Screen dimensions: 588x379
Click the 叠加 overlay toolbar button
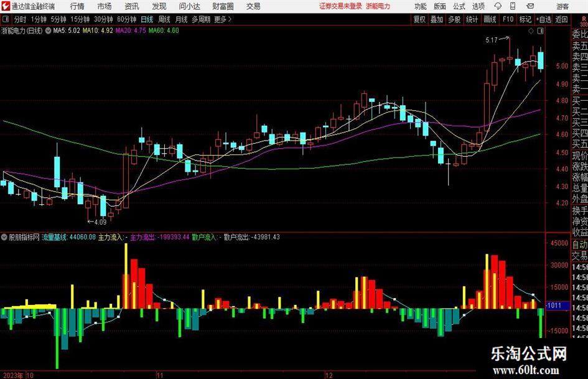[x=437, y=19]
